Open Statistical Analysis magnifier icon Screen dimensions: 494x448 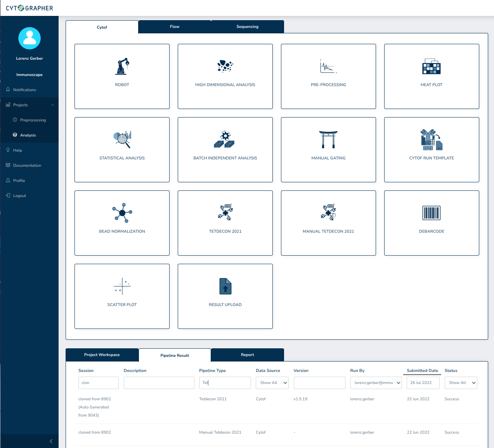tap(122, 140)
